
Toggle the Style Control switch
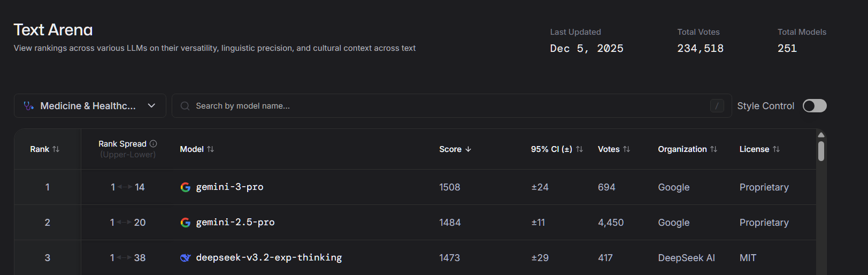pos(815,106)
